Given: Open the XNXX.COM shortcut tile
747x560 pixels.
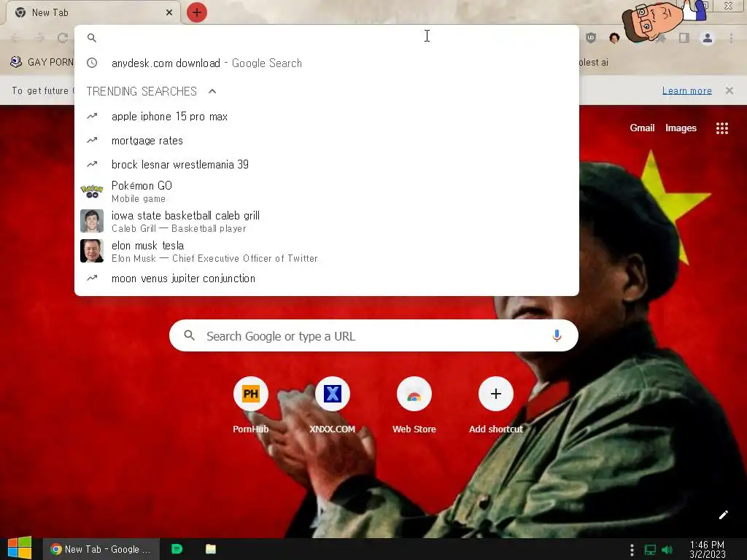Looking at the screenshot, I should (332, 405).
